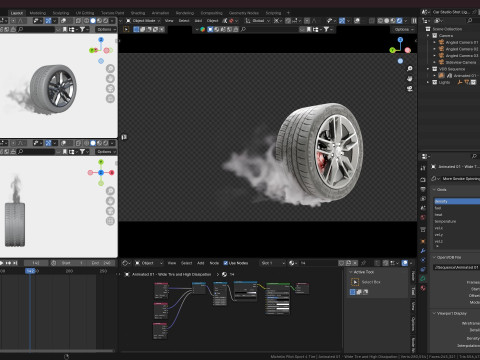Toggle X-ray in main viewport header
The image size is (480, 360).
pos(372,21)
